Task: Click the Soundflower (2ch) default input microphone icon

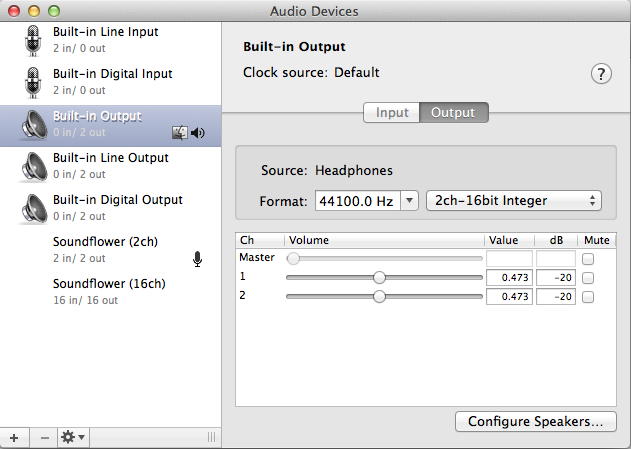Action: pos(198,260)
